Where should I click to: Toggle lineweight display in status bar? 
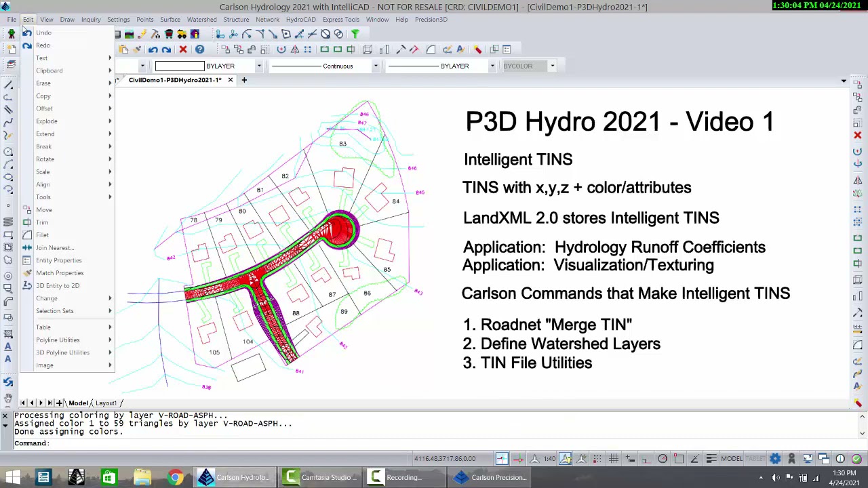coord(711,459)
